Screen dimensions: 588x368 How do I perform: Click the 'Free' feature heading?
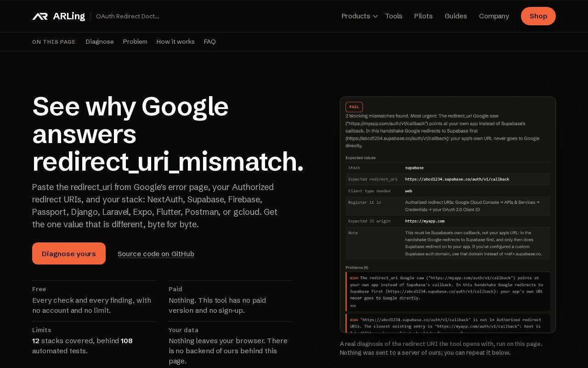(39, 289)
